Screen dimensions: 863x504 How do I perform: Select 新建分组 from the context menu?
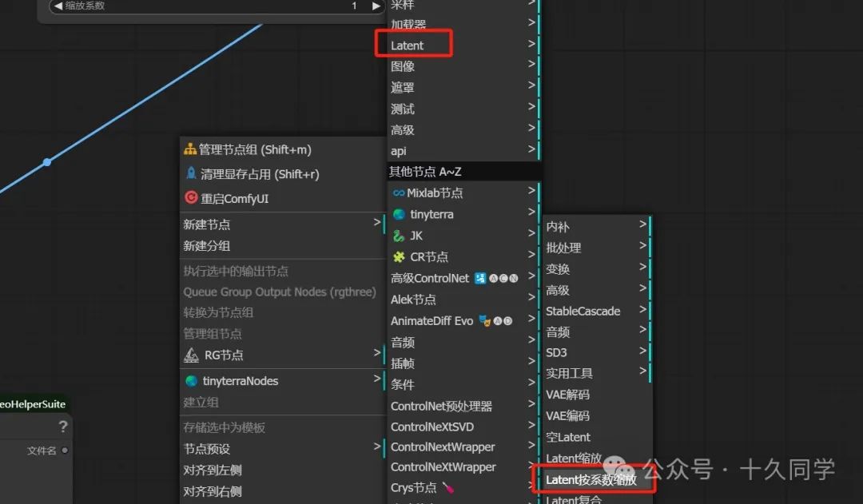(x=282, y=246)
